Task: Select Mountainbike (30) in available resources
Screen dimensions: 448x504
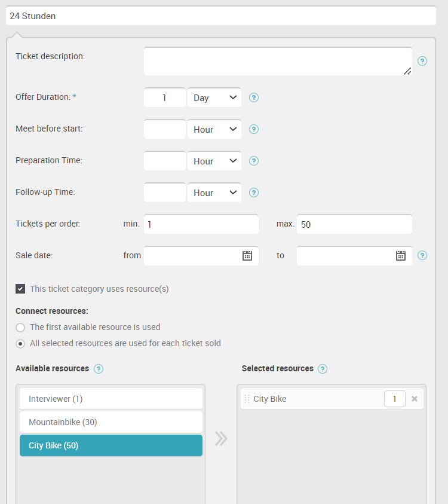Action: tap(111, 422)
